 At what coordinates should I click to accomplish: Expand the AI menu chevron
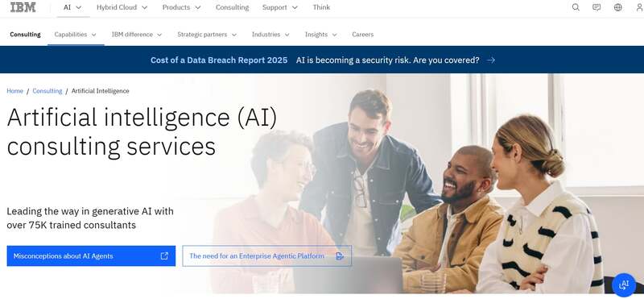pyautogui.click(x=79, y=7)
